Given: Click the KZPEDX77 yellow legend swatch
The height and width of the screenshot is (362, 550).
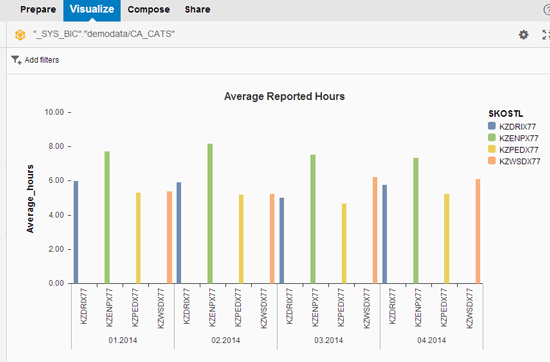Looking at the screenshot, I should (x=492, y=149).
